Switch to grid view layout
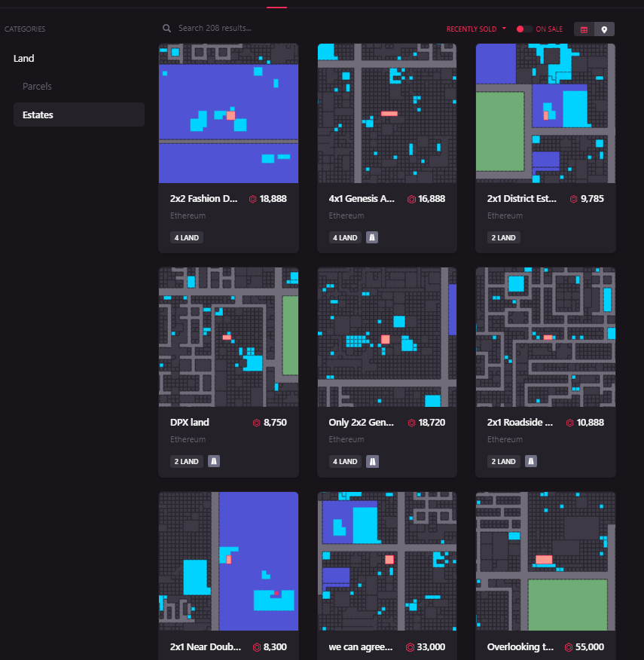The width and height of the screenshot is (644, 660). (x=584, y=29)
